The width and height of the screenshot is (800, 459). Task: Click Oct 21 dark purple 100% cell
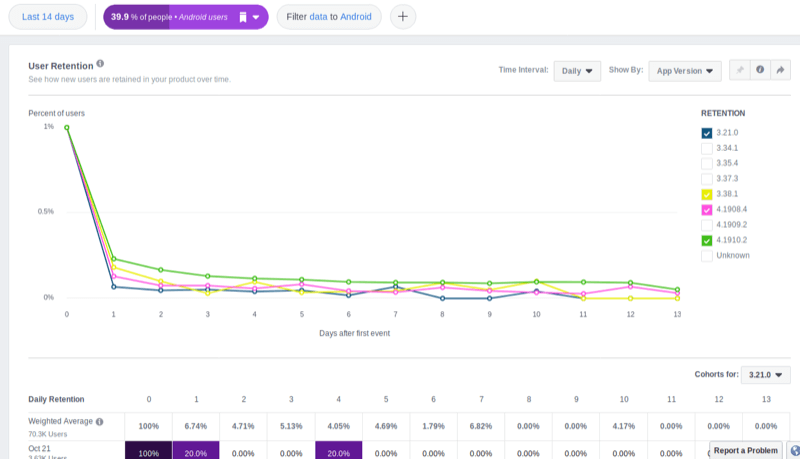click(x=148, y=450)
